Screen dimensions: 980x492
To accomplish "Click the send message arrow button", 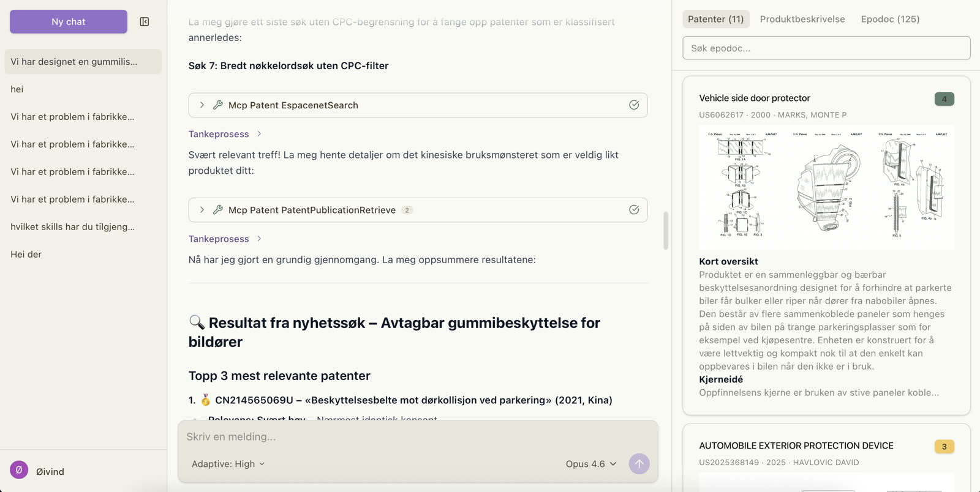I will point(639,464).
